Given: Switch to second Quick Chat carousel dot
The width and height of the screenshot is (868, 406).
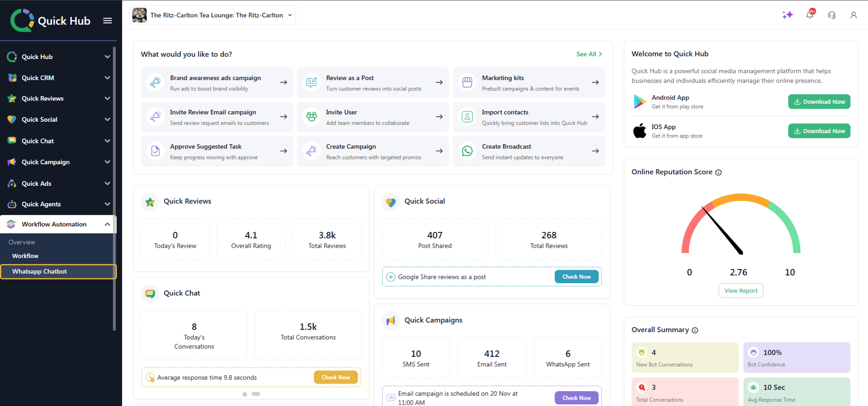Looking at the screenshot, I should pos(256,394).
